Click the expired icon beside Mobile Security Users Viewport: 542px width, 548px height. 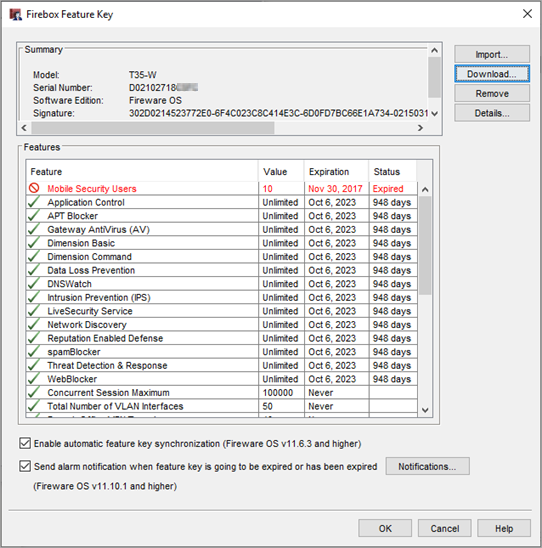point(34,188)
